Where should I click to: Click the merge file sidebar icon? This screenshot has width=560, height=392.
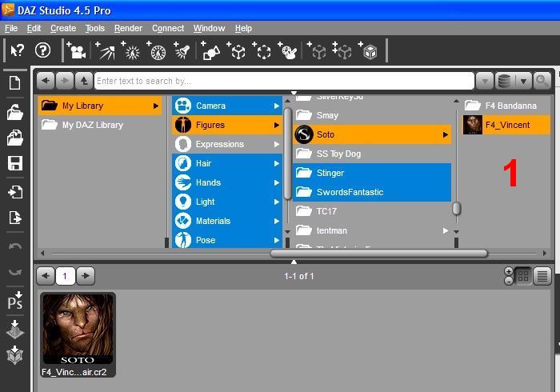(x=15, y=138)
